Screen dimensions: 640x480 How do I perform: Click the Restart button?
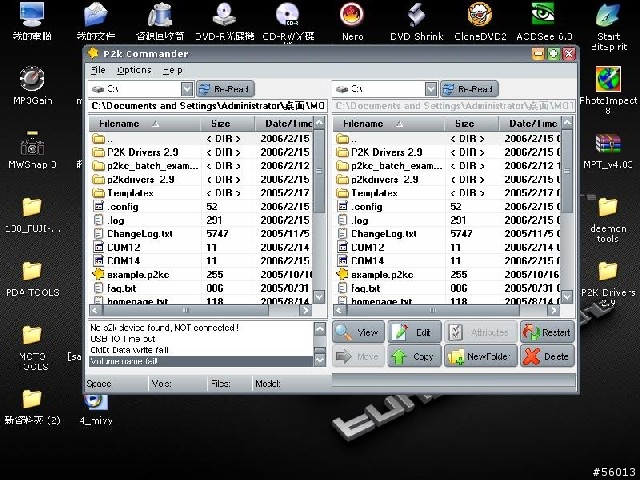tap(547, 332)
